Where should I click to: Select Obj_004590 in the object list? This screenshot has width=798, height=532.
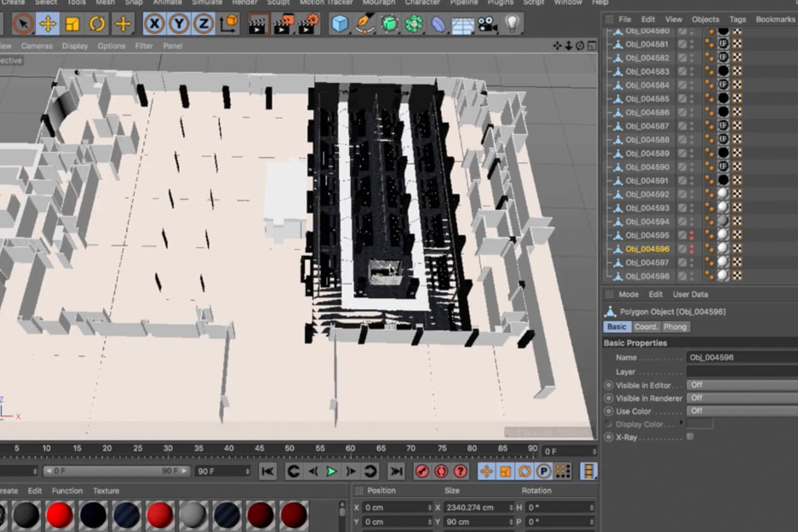pos(647,167)
